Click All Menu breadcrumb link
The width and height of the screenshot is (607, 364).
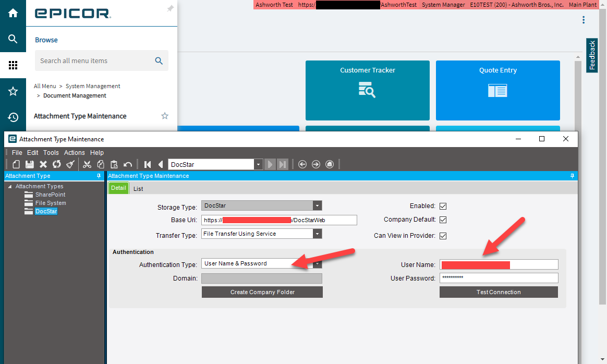[45, 86]
